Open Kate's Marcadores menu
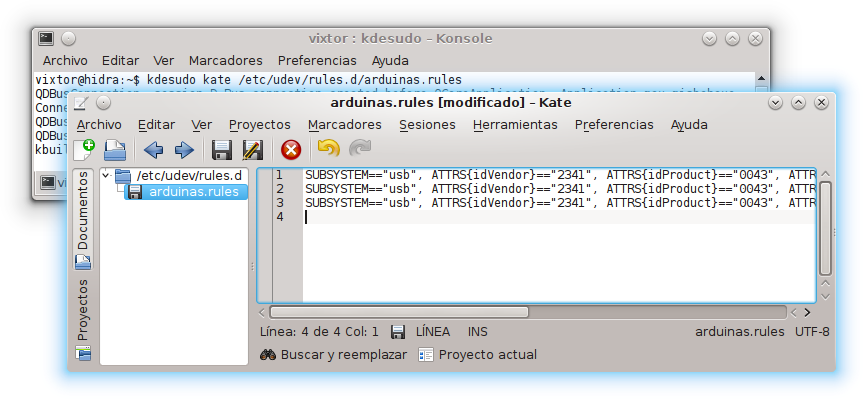863x399 pixels. tap(345, 125)
